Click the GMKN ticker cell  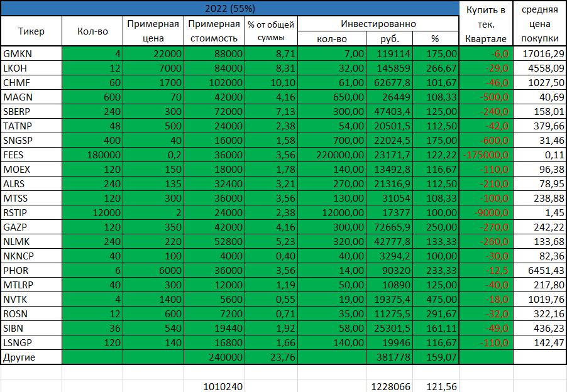(31, 54)
